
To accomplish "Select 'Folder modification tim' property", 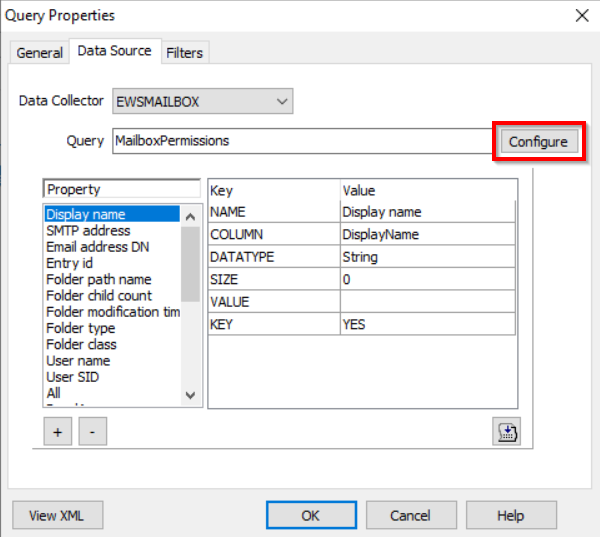I will [112, 312].
